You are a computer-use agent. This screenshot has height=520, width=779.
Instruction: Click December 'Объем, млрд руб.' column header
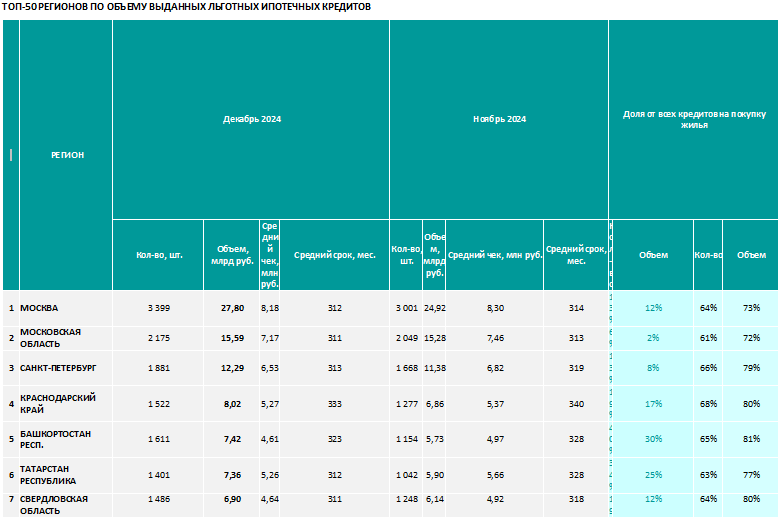232,255
